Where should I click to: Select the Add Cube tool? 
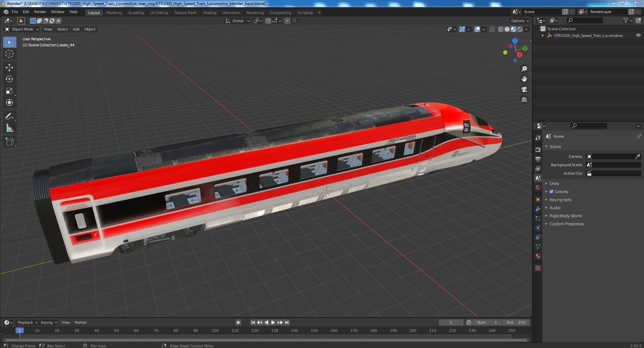click(x=9, y=142)
